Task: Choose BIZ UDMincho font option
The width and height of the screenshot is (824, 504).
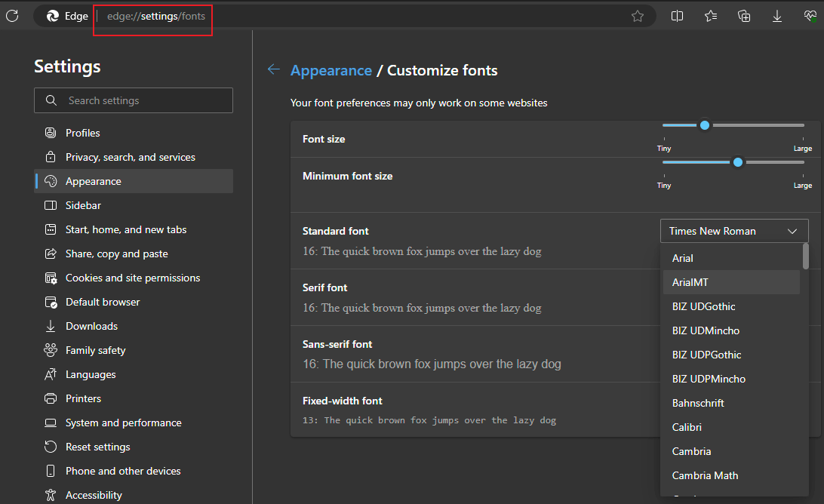Action: point(731,330)
